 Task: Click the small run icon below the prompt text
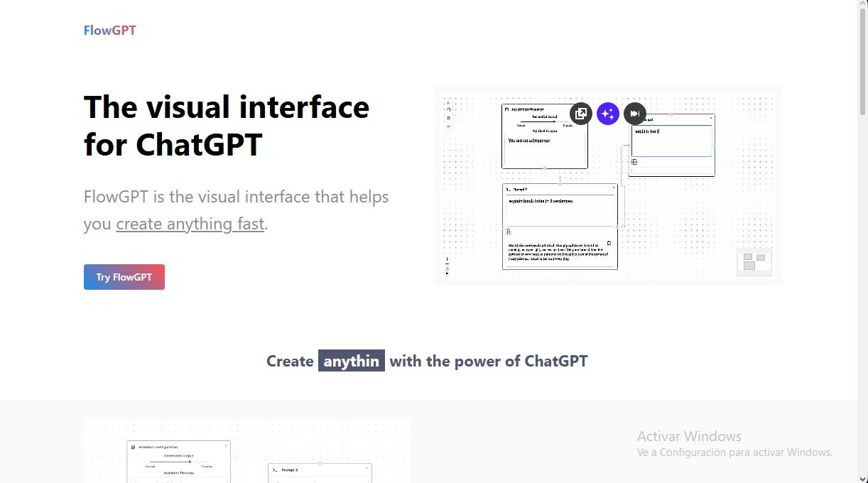coord(509,232)
